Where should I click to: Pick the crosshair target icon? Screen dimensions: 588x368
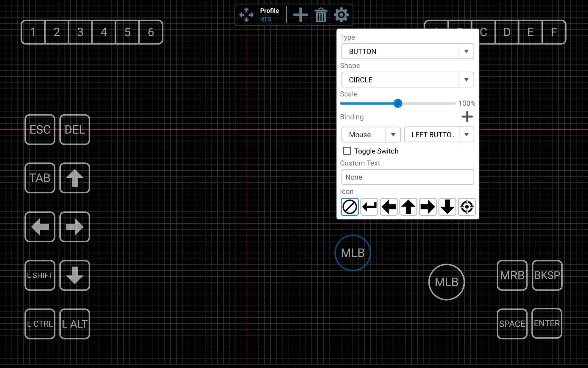pyautogui.click(x=467, y=207)
